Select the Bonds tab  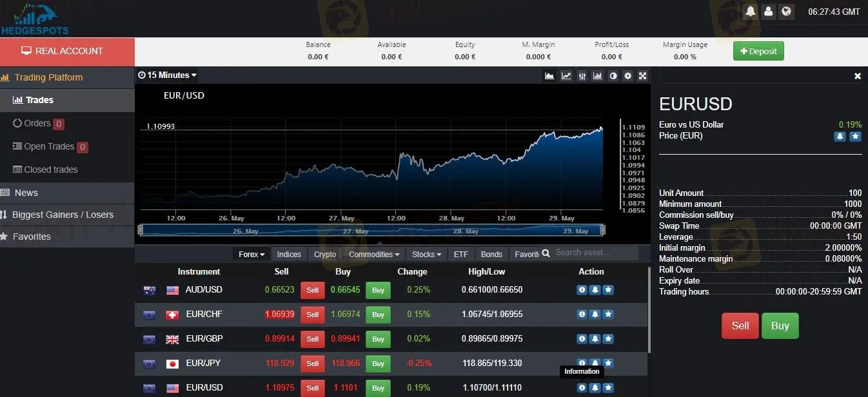click(491, 254)
